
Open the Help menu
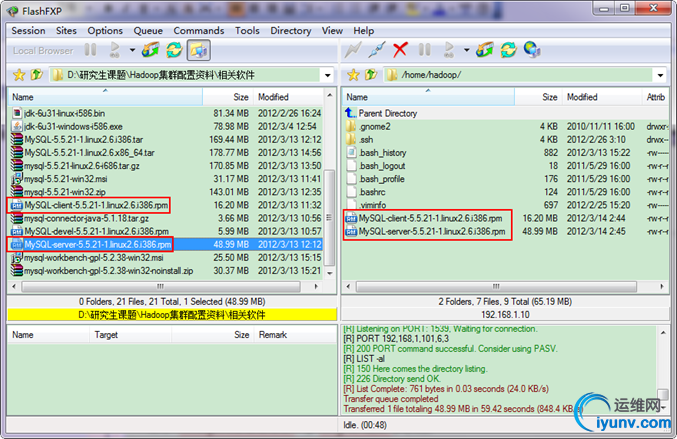(x=364, y=31)
